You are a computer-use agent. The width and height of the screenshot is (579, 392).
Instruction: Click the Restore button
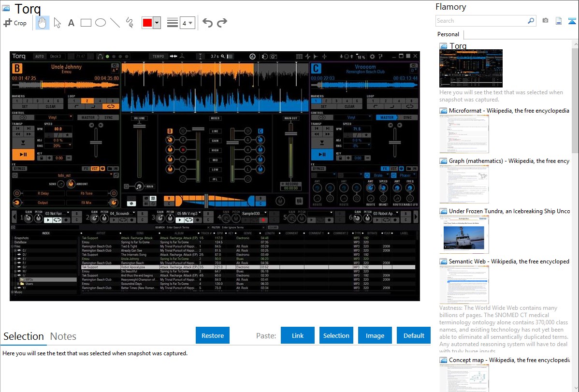213,335
